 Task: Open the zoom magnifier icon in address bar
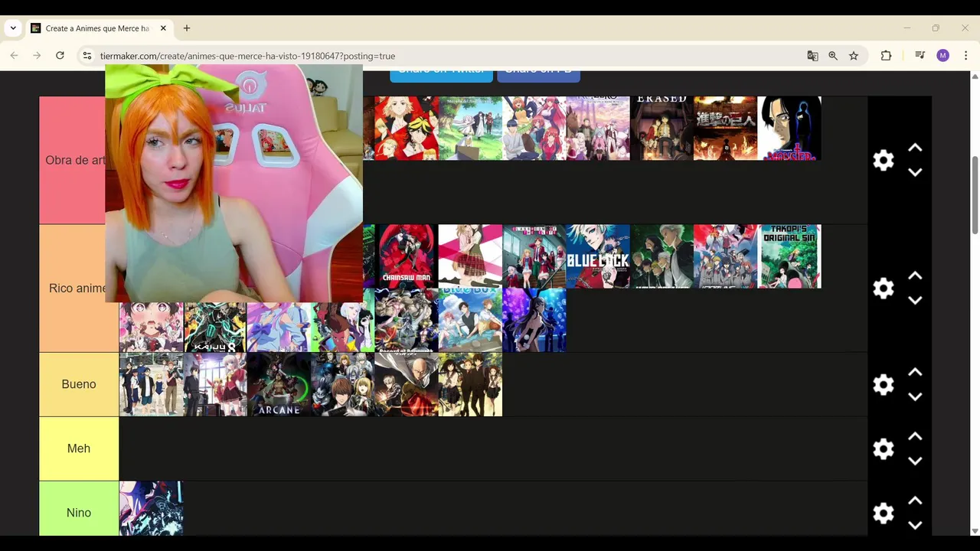833,56
